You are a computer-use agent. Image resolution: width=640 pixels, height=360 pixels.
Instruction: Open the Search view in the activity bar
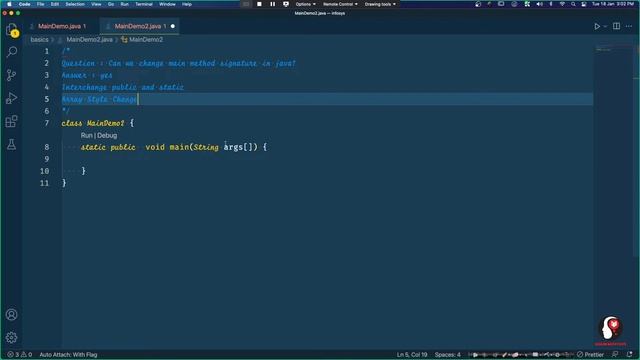tap(12, 52)
